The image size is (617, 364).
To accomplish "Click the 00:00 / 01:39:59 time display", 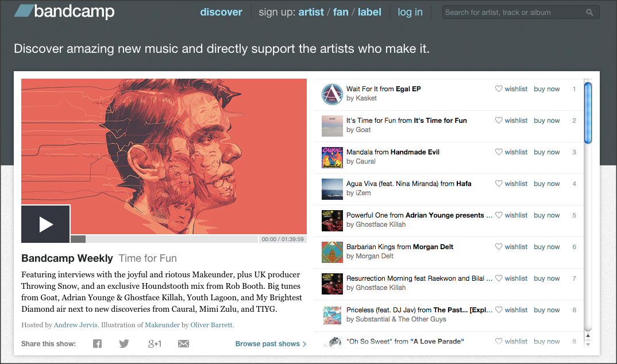I will point(283,239).
